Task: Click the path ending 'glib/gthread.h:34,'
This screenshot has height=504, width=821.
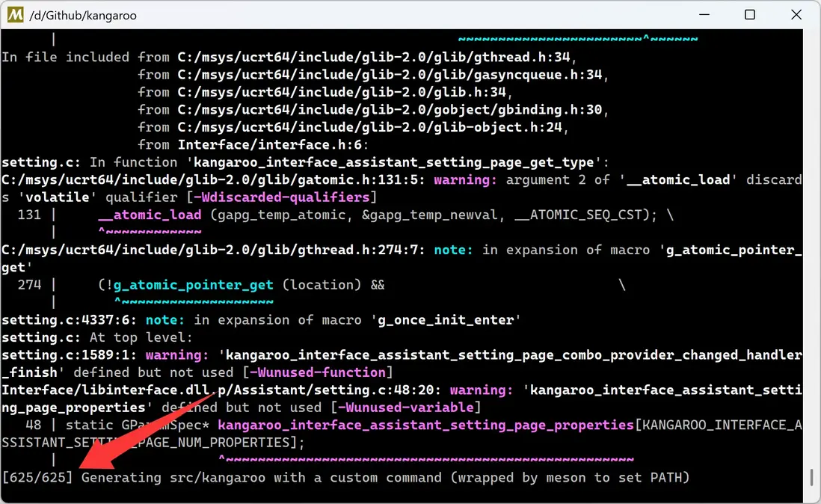Action: click(377, 57)
